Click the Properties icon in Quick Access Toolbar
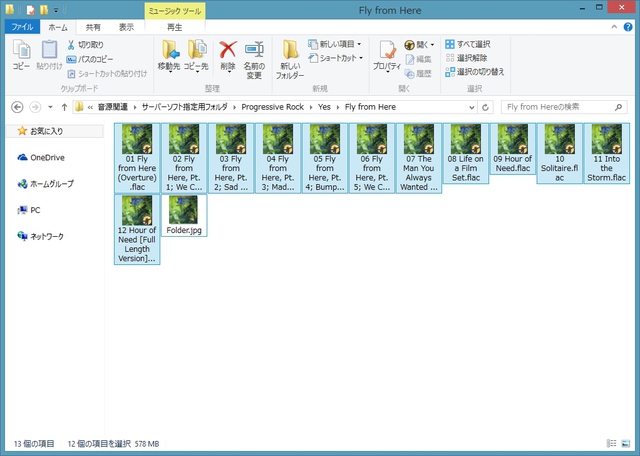 (x=31, y=10)
